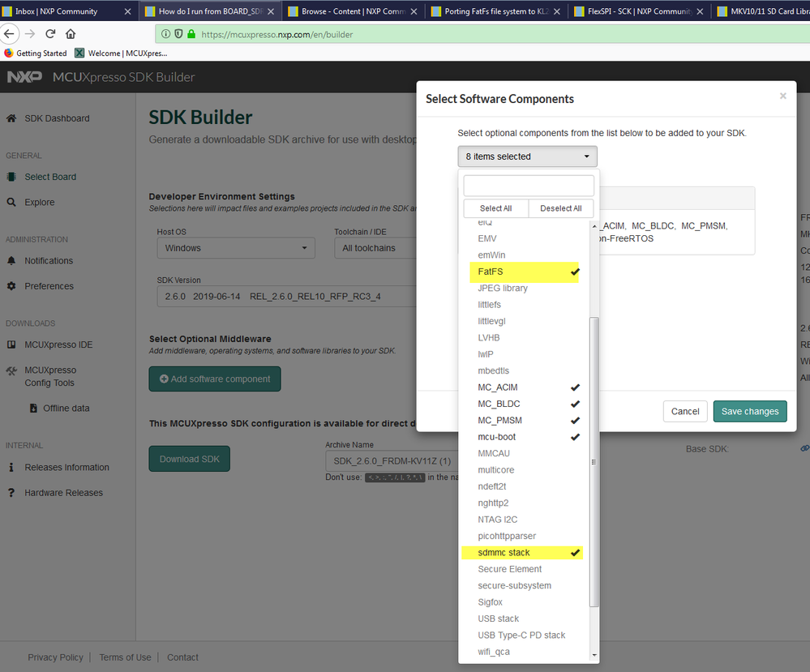The image size is (810, 672).
Task: Click the MCUXpresso IDE sidebar icon
Action: tap(11, 345)
